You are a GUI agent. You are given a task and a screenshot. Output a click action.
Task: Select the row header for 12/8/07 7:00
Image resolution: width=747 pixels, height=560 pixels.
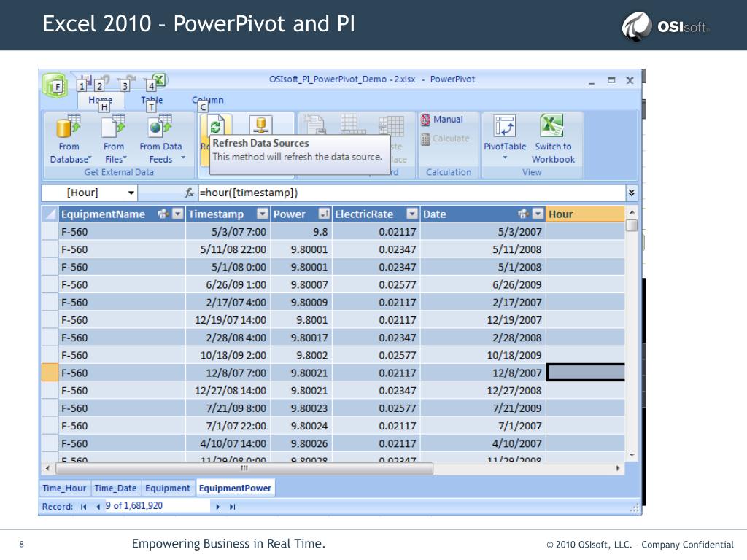tap(50, 373)
